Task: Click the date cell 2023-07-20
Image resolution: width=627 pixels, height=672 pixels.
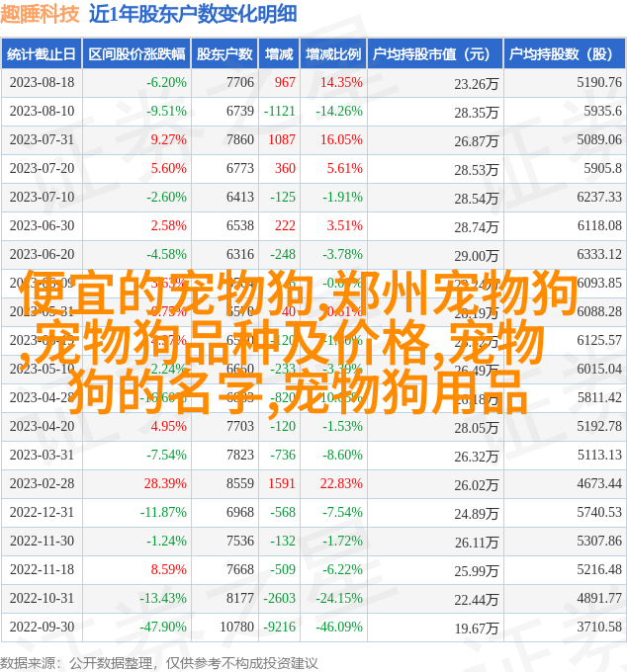Action: 42,168
